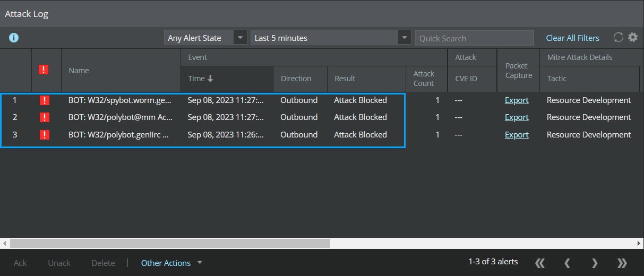644x276 pixels.
Task: Click horizontal scrollbar right arrow
Action: 639,243
